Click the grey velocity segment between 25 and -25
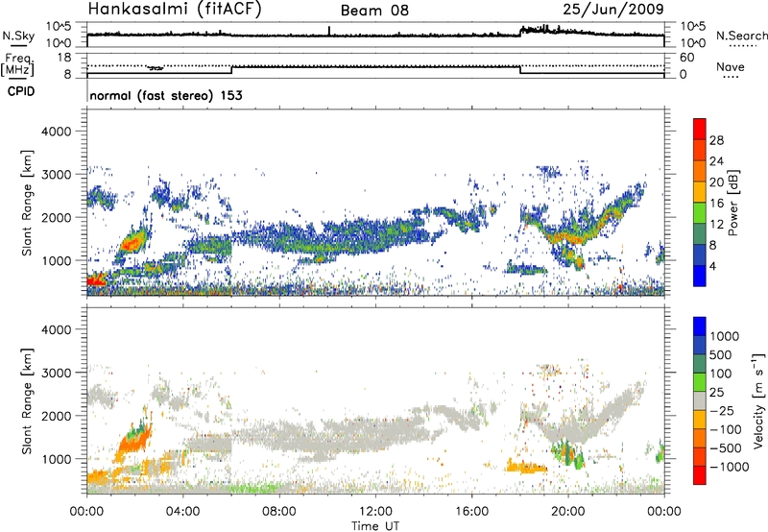This screenshot has width=768, height=532. pyautogui.click(x=700, y=400)
